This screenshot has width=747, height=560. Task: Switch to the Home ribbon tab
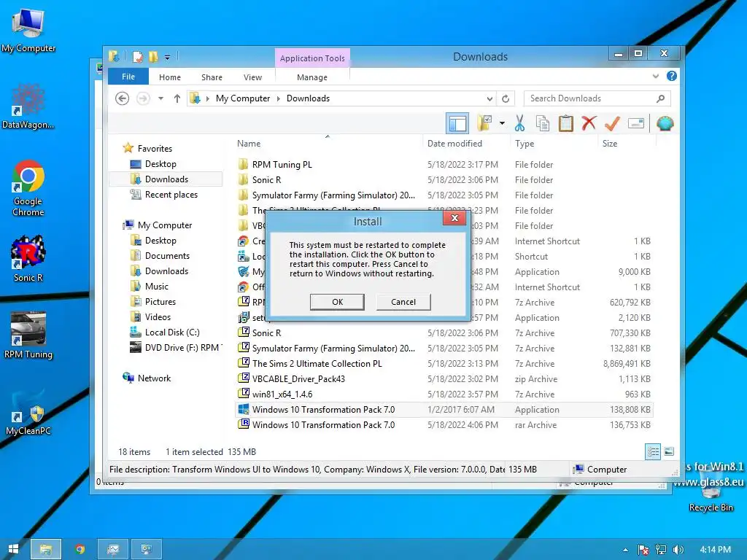coord(169,77)
